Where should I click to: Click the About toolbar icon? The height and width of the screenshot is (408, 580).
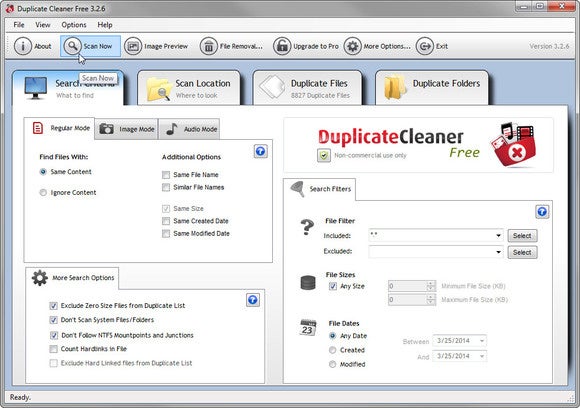click(23, 46)
